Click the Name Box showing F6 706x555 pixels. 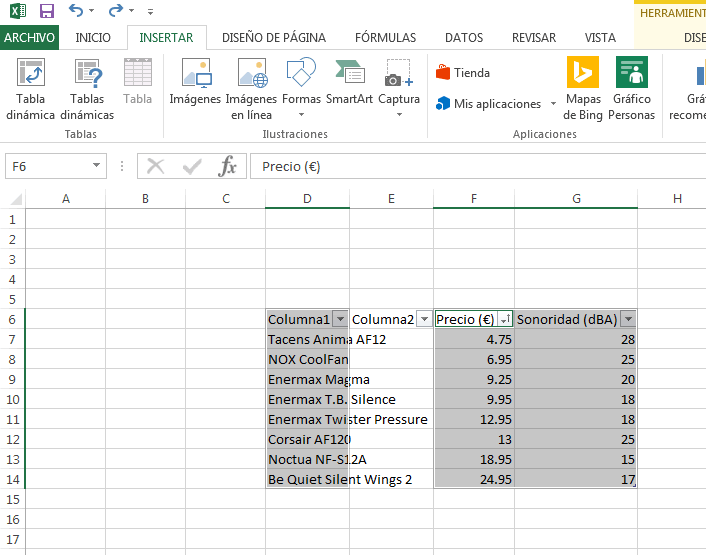click(x=48, y=167)
